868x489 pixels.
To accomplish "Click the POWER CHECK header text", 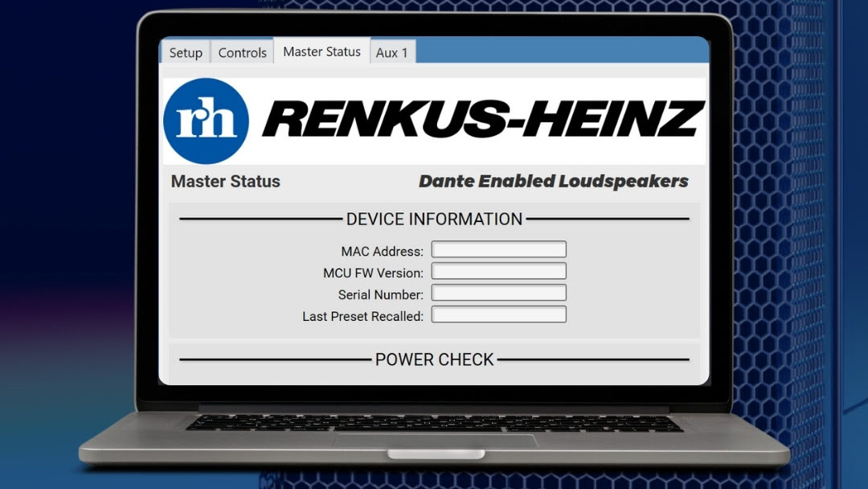I will click(x=433, y=360).
